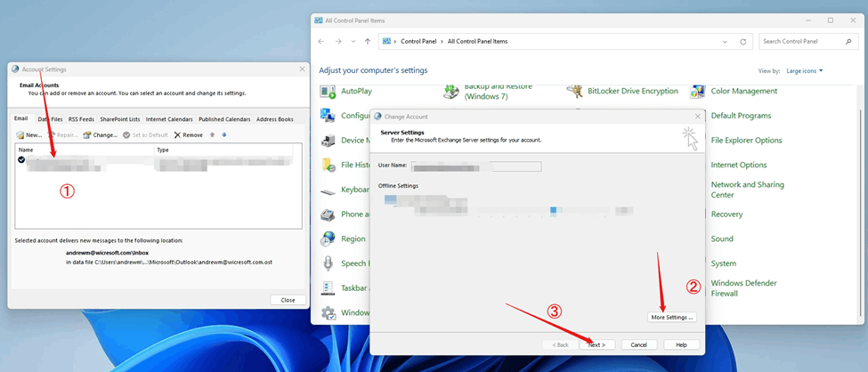Open Internet Options link

(x=738, y=165)
